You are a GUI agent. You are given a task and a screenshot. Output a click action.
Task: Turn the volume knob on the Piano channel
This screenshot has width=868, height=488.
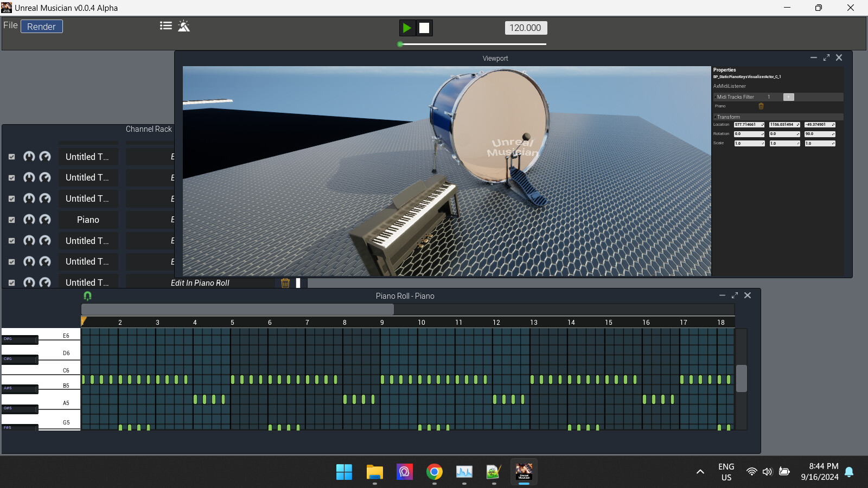[28, 220]
